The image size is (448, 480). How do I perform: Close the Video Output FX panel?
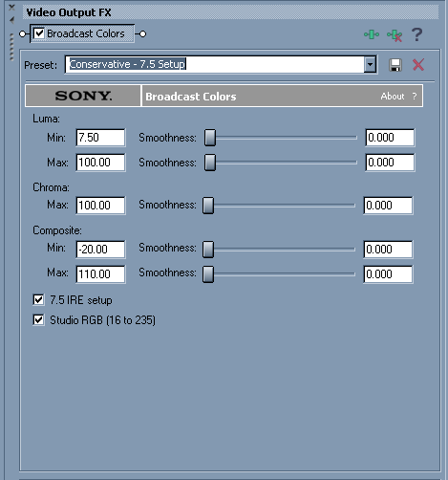coord(11,7)
